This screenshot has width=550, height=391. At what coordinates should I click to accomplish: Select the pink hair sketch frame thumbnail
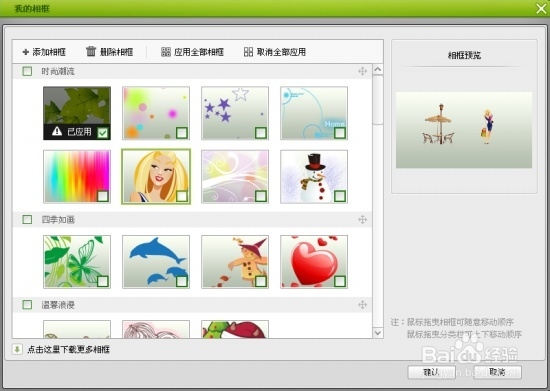pos(156,329)
